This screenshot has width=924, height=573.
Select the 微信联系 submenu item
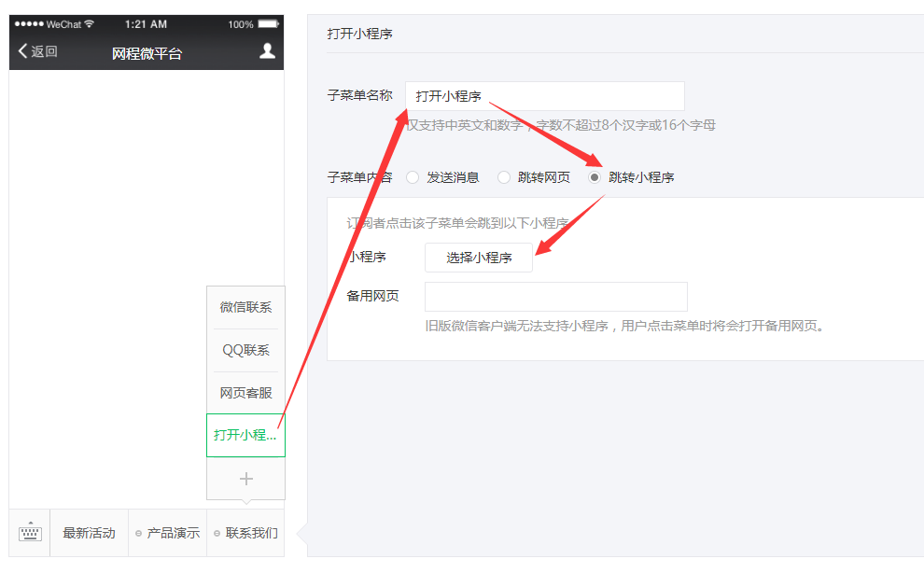coord(245,307)
